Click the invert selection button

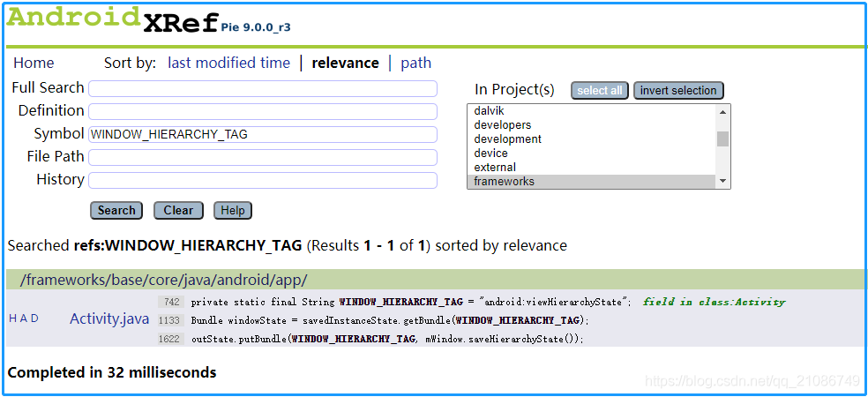point(678,91)
